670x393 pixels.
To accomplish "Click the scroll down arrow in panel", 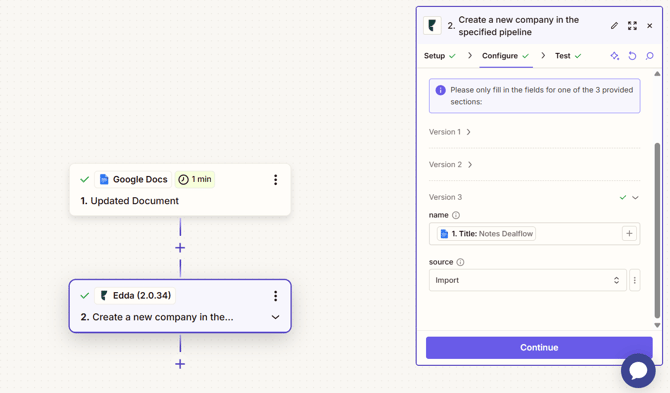I will click(657, 325).
